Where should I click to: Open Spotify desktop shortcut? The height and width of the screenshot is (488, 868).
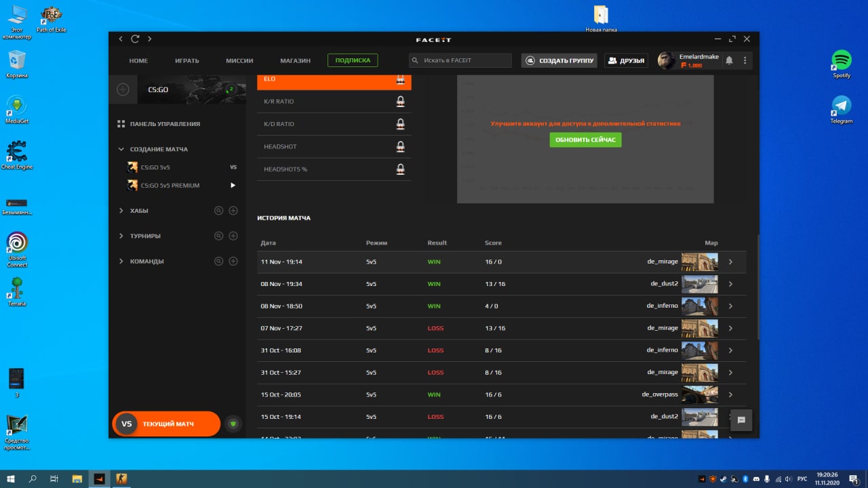click(842, 64)
